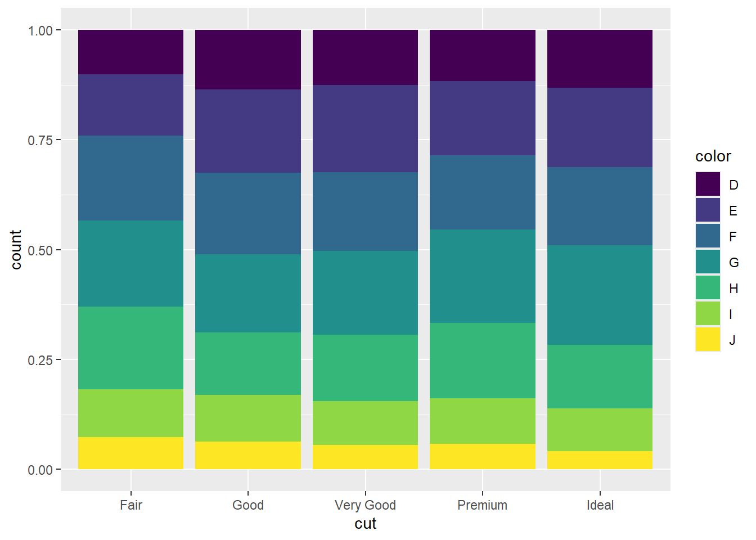Click the teal G segment in Premium bar
756x540 pixels.
click(483, 276)
